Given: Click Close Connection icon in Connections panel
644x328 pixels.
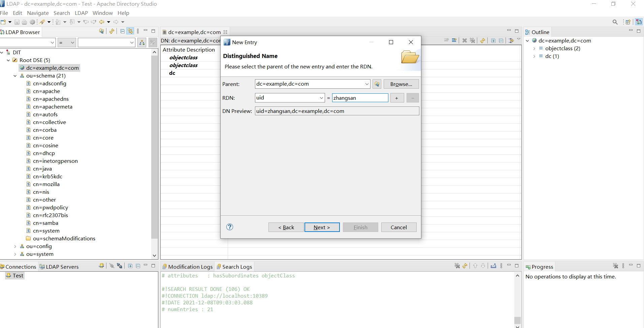Looking at the screenshot, I should [120, 266].
